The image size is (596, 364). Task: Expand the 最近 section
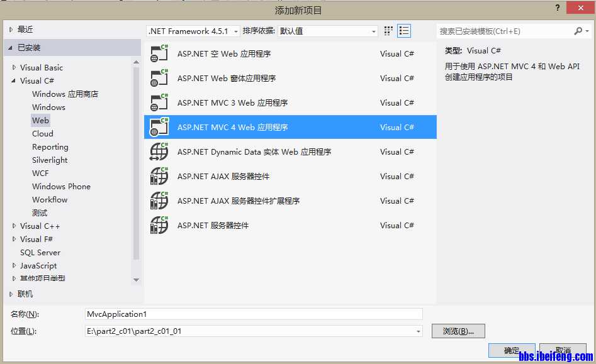click(11, 29)
